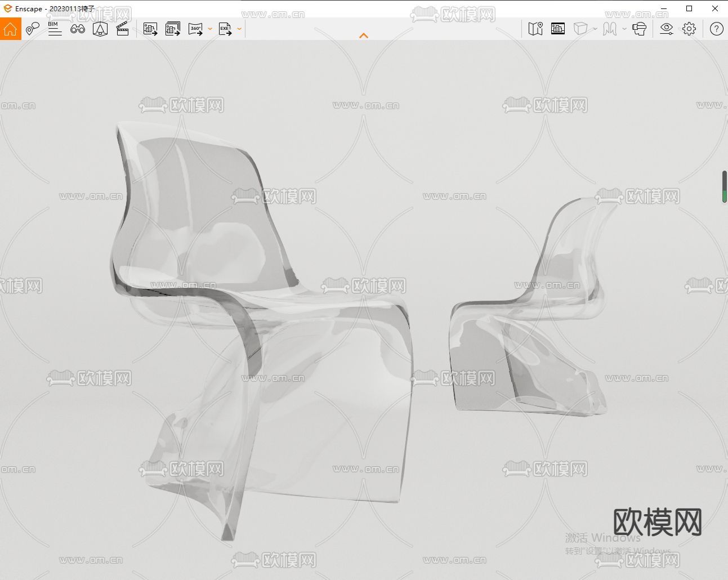Click the EXE standalone export icon
The height and width of the screenshot is (580, 728).
(x=225, y=29)
